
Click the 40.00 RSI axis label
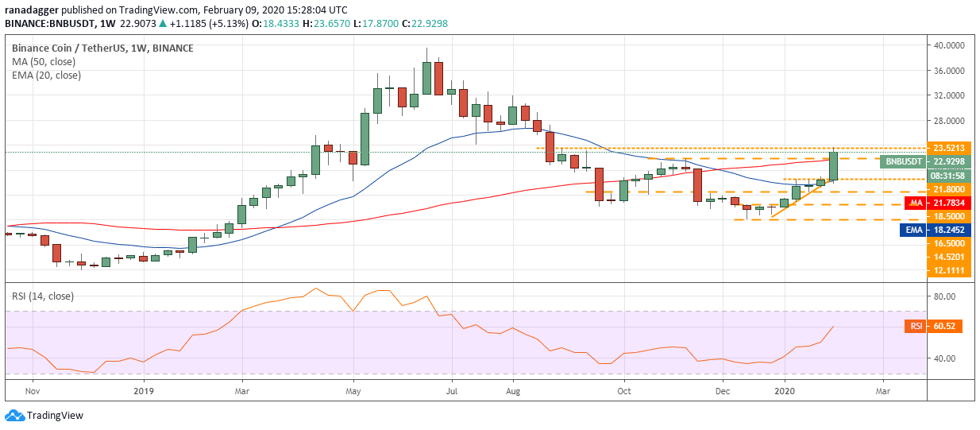(x=944, y=358)
